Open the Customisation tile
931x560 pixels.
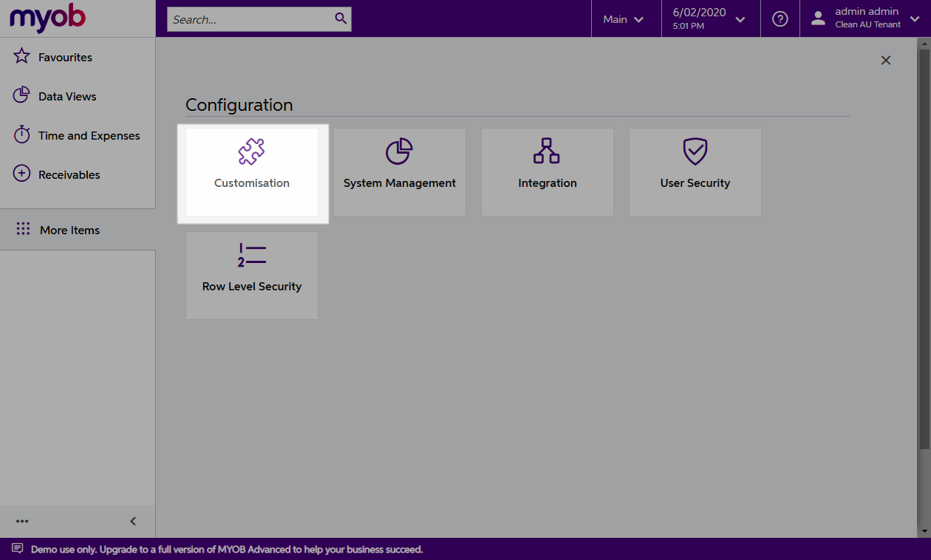click(x=252, y=172)
